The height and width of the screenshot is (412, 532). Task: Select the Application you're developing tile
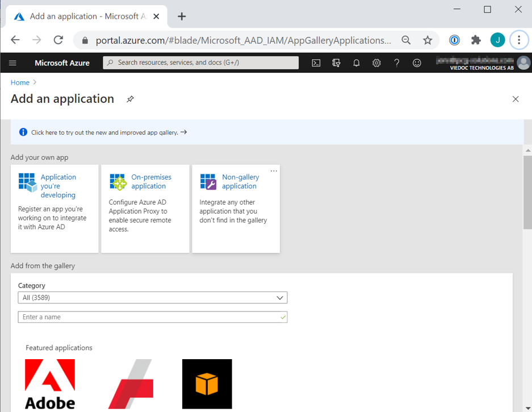(55, 208)
